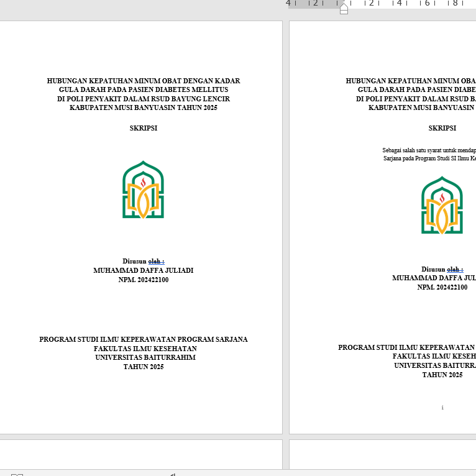Click "DI POLI PENYAKIT DALAM RSUD BAYUNG LENCIR"

[144, 99]
